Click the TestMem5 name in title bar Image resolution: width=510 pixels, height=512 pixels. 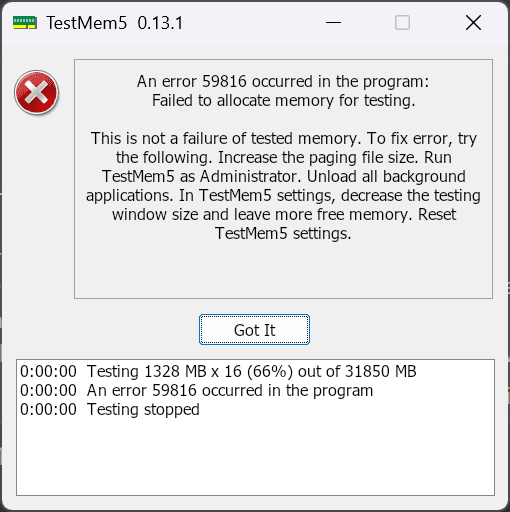click(87, 23)
